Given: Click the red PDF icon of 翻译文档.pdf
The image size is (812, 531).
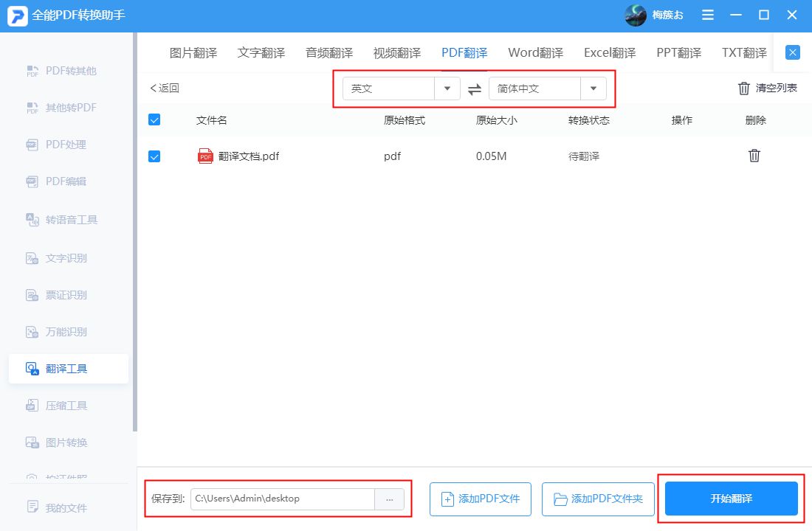Looking at the screenshot, I should 206,156.
